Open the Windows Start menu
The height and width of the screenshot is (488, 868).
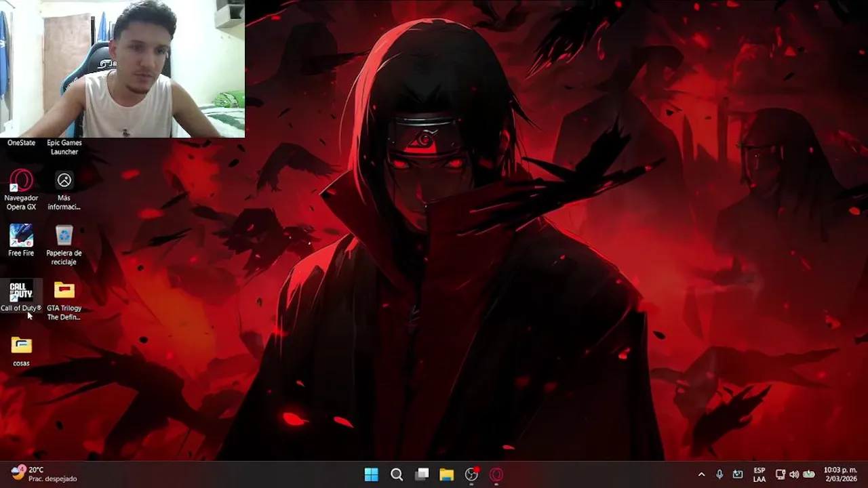[x=372, y=474]
